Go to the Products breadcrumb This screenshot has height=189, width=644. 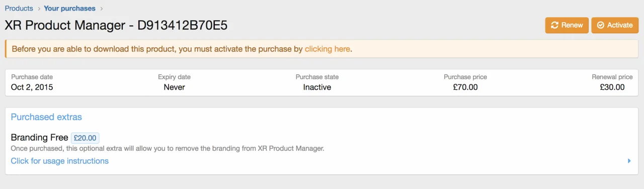coord(19,9)
